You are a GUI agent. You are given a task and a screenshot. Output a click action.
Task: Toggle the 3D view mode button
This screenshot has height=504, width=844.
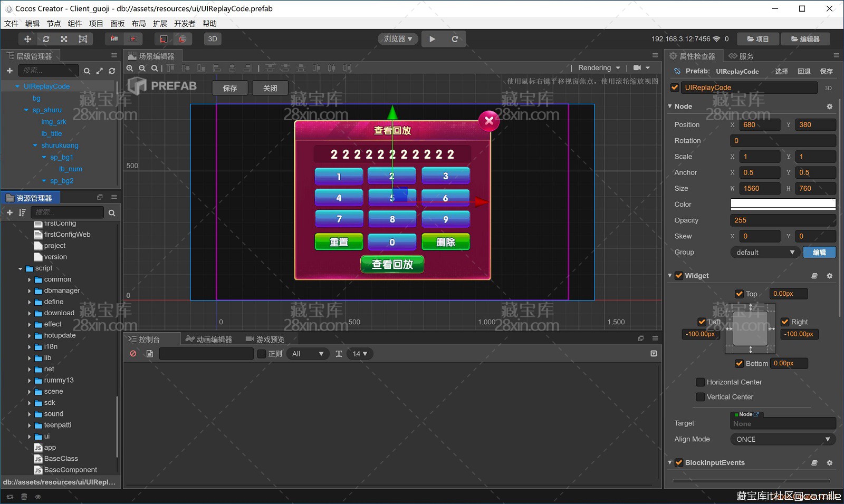coord(213,39)
